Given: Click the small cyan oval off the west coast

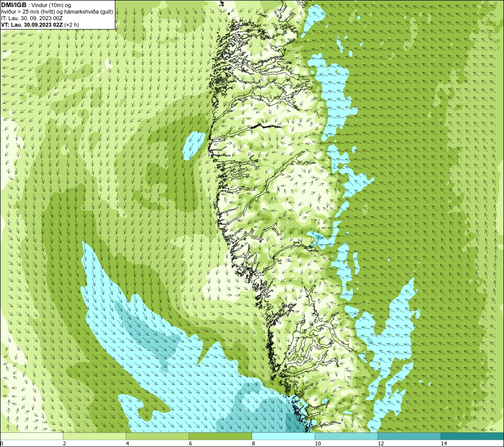Looking at the screenshot, I should [194, 145].
